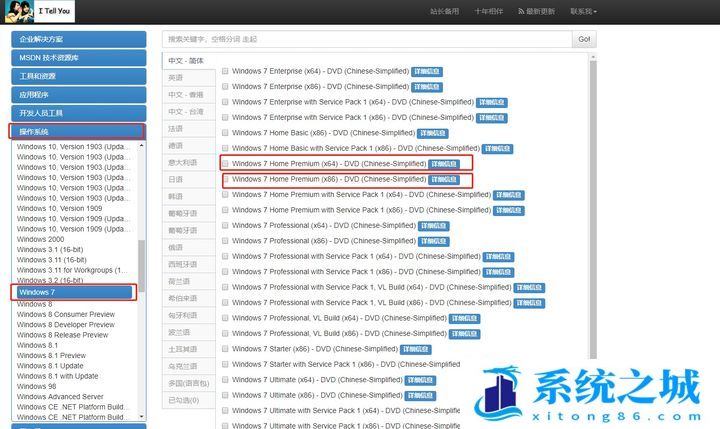Image resolution: width=720 pixels, height=429 pixels.
Task: Switch to the 日语 language tab
Action: 189,180
